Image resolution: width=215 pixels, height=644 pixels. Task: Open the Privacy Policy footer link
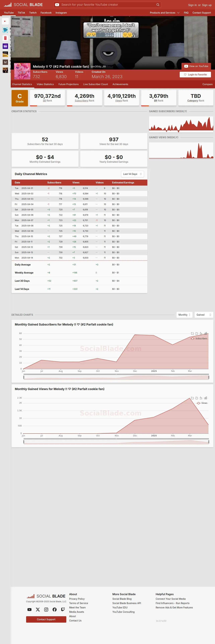point(77,599)
